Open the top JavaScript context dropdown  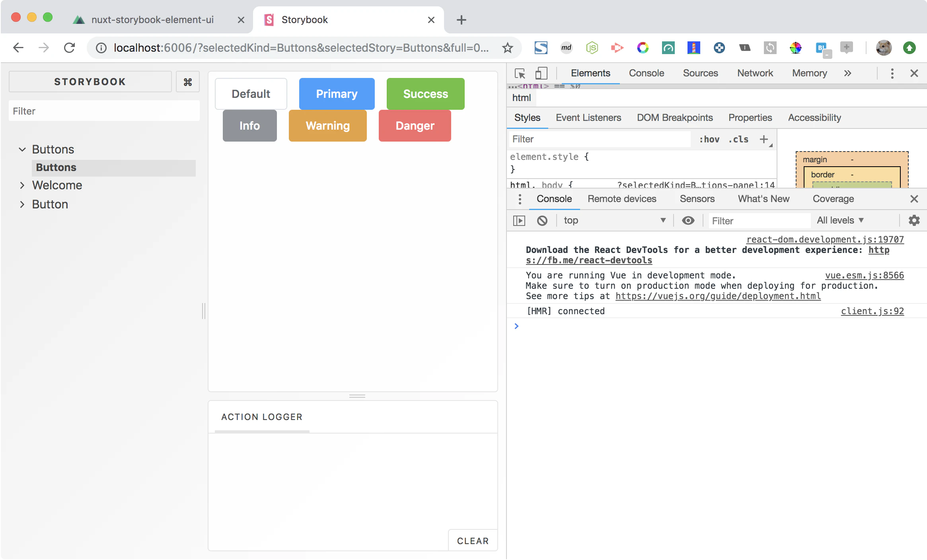tap(615, 221)
